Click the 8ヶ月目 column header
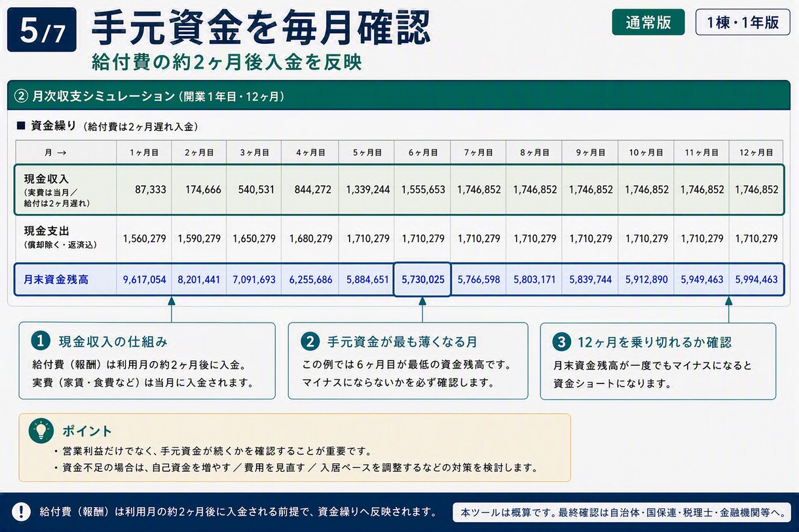The height and width of the screenshot is (532, 799). [x=534, y=152]
